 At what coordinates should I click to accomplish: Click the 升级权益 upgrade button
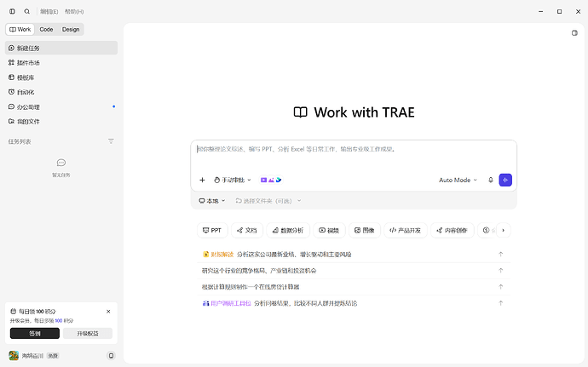point(88,333)
